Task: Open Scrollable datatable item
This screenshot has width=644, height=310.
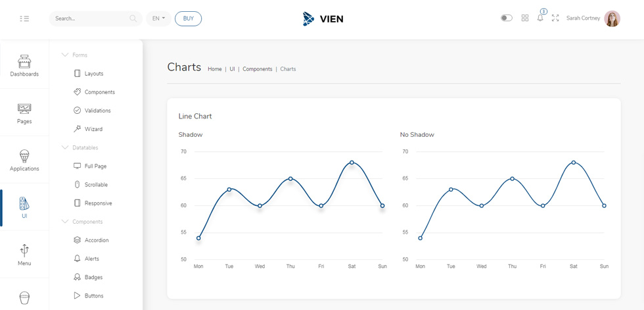Action: click(x=91, y=184)
